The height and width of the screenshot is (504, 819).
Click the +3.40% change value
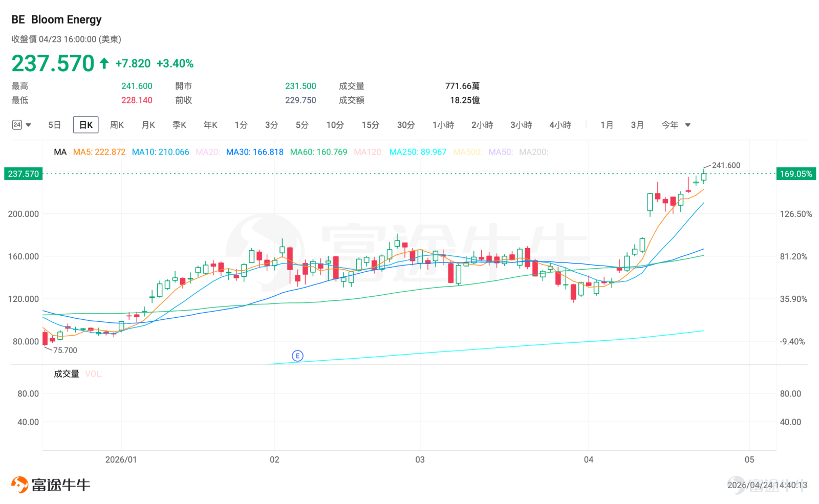pos(175,63)
